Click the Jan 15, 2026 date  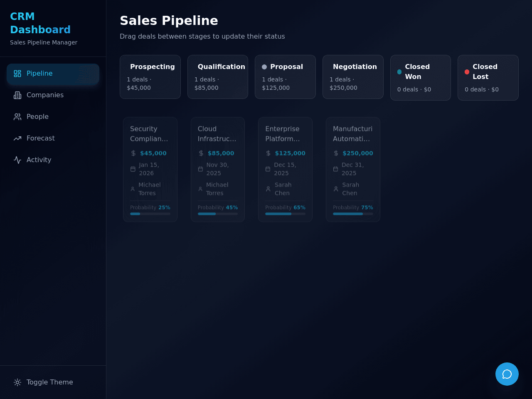[x=149, y=169]
